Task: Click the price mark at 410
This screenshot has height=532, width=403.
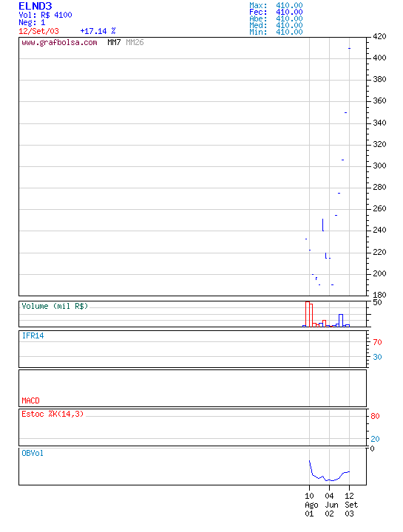Action: pos(349,48)
